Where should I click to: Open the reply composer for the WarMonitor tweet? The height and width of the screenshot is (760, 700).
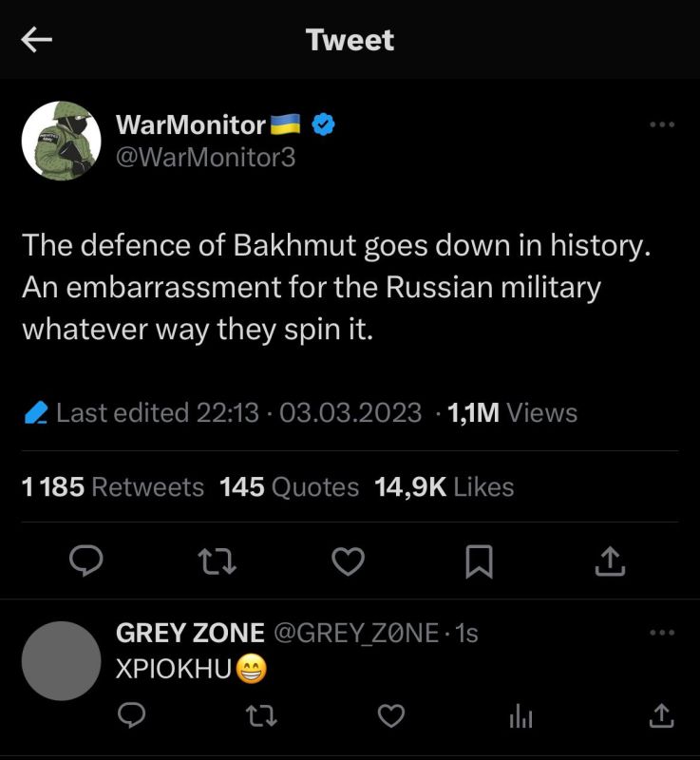[88, 561]
